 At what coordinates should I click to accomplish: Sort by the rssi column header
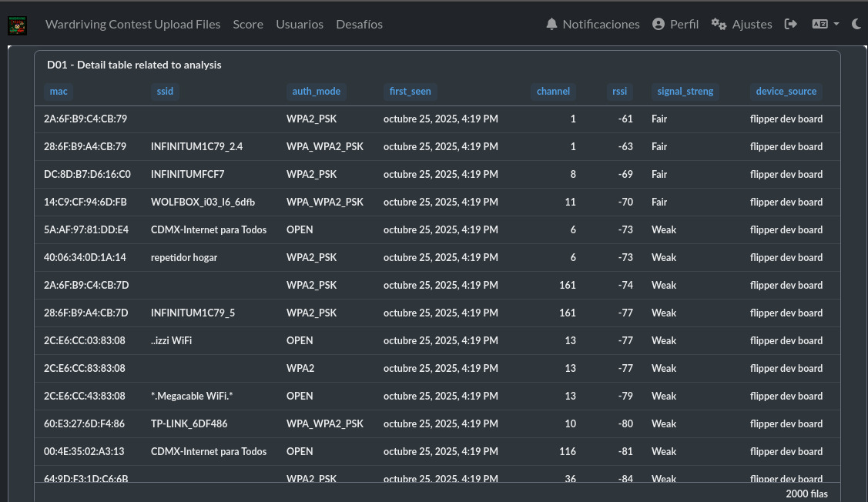[619, 91]
